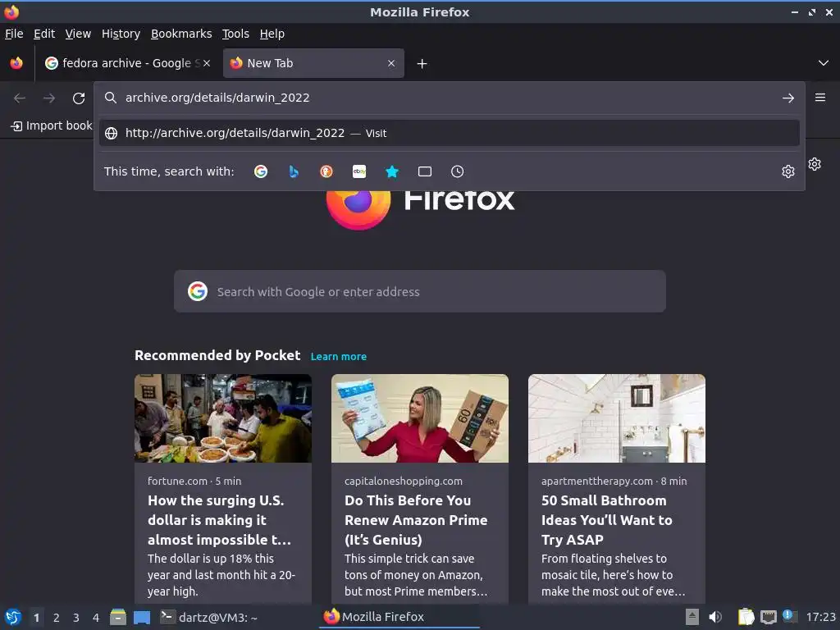Click the network monitor tray icon
This screenshot has height=630, width=840.
click(x=768, y=618)
